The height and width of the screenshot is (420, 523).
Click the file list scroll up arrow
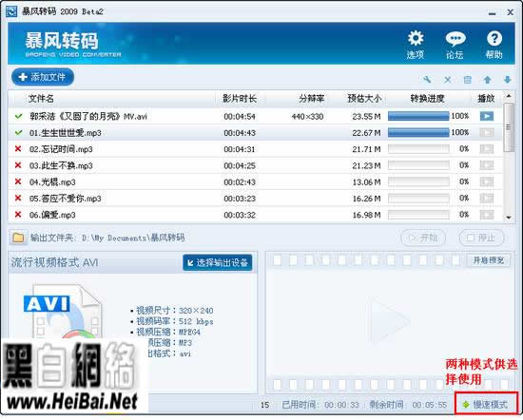click(x=509, y=97)
